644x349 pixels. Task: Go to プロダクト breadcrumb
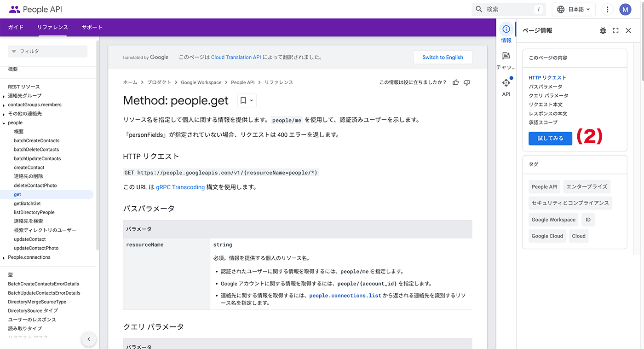tap(159, 82)
